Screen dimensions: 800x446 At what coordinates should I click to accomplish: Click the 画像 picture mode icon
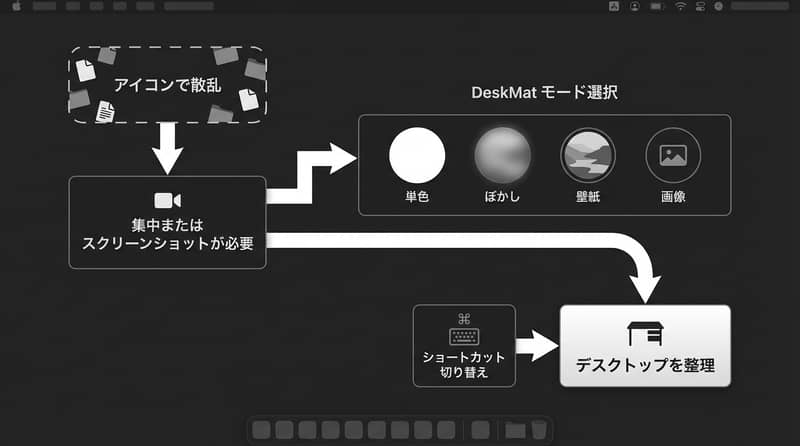point(673,156)
